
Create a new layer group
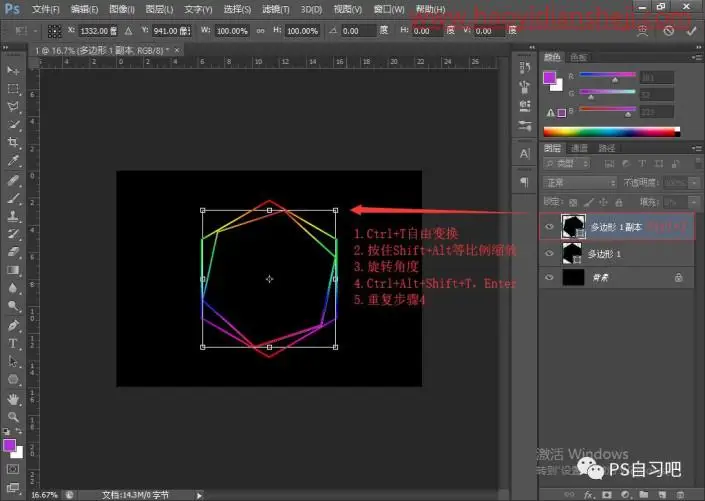coord(643,494)
